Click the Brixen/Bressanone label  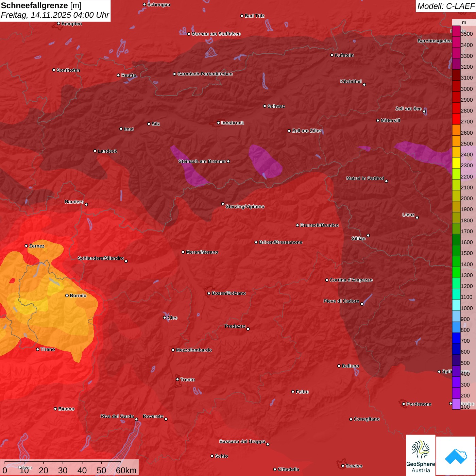point(281,242)
